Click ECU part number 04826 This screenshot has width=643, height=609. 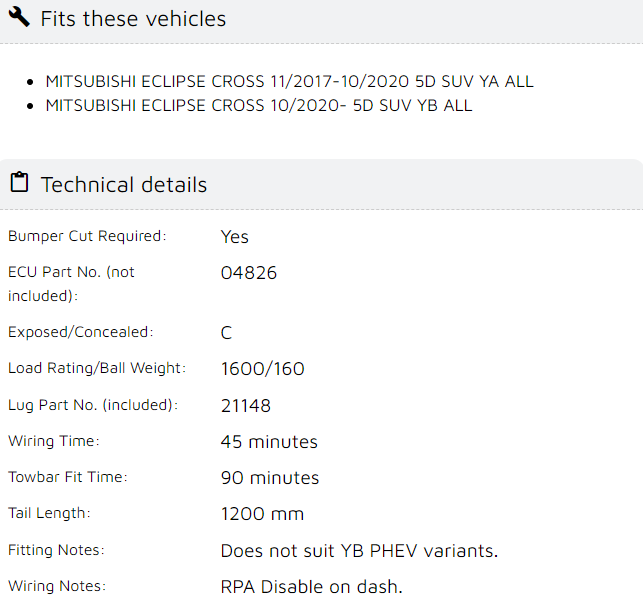click(x=249, y=273)
